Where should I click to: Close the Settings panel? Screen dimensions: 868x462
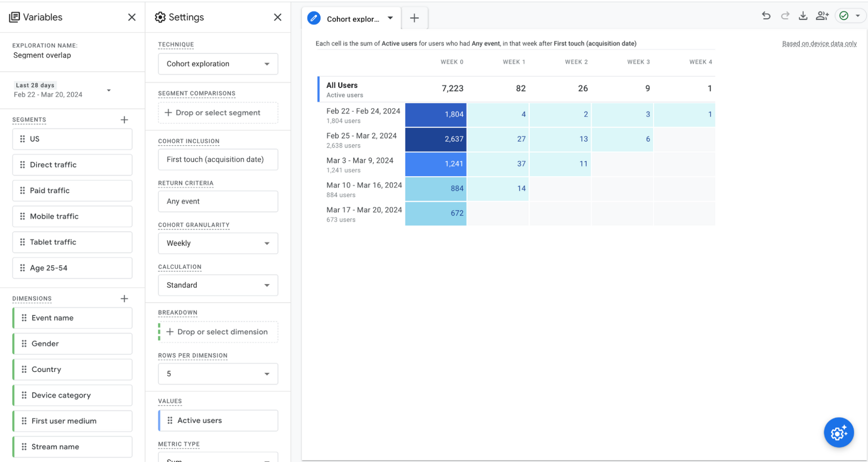278,17
